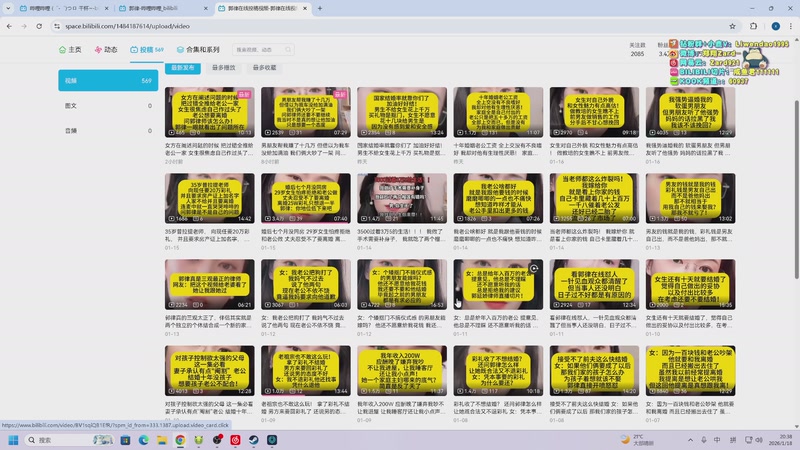Select the 视频 569 sidebar category
This screenshot has width=800, height=450.
click(108, 81)
